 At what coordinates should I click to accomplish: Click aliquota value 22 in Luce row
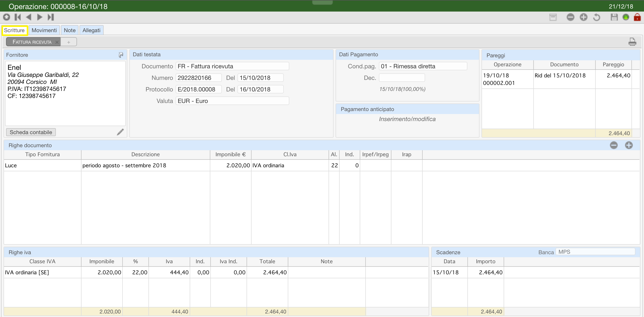click(335, 166)
